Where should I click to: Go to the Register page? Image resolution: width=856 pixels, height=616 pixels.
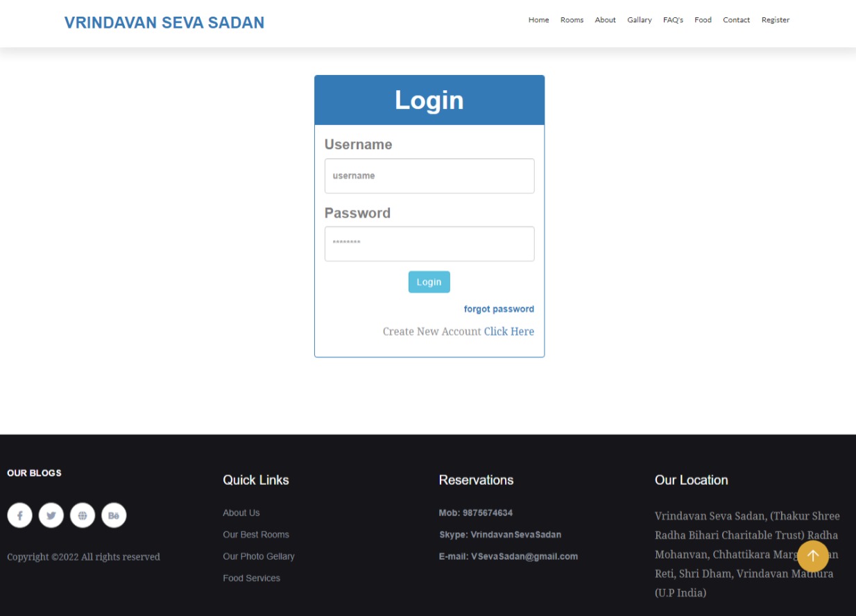click(x=775, y=20)
